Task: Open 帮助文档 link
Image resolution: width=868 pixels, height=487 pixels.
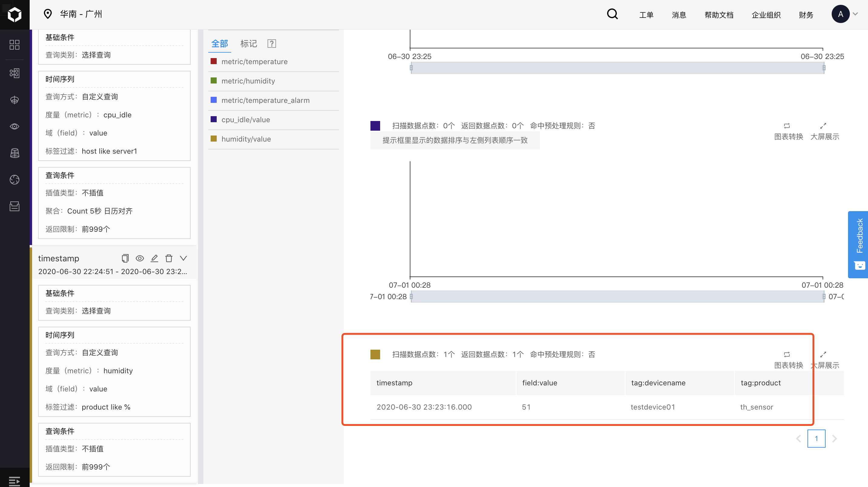Action: click(x=719, y=15)
